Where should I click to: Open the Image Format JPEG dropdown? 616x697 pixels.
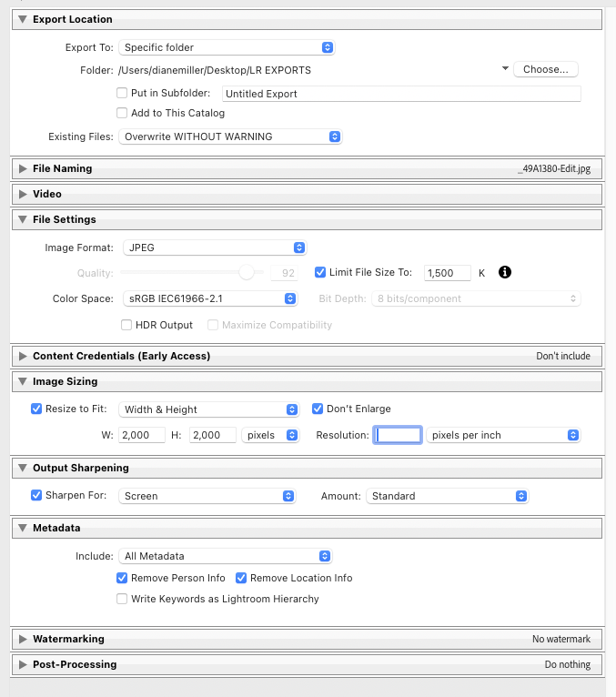click(215, 247)
